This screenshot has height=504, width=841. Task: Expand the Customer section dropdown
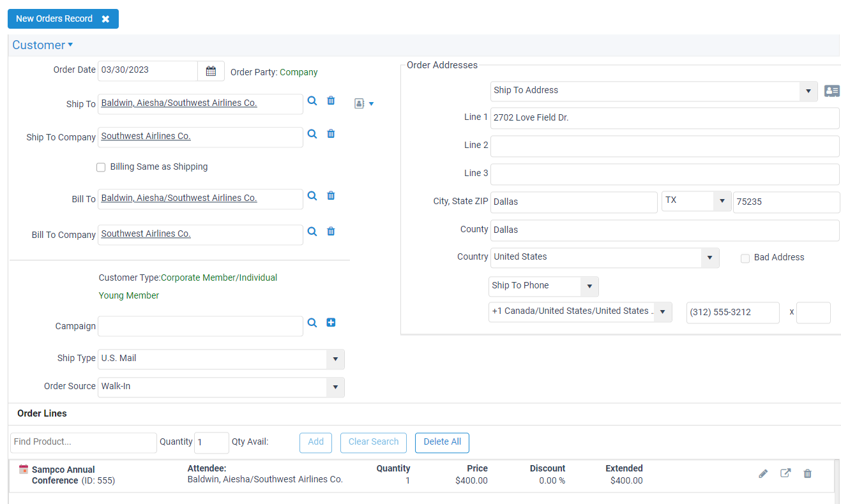[43, 45]
